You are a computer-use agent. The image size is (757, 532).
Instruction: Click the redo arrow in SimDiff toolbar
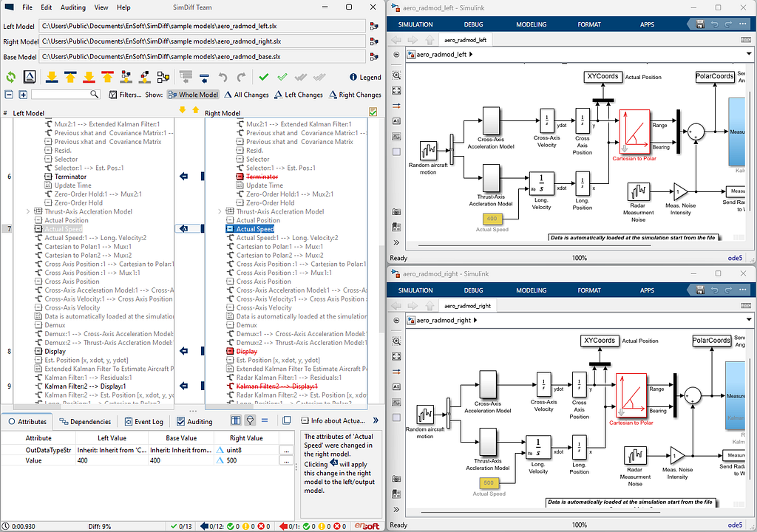coord(242,77)
